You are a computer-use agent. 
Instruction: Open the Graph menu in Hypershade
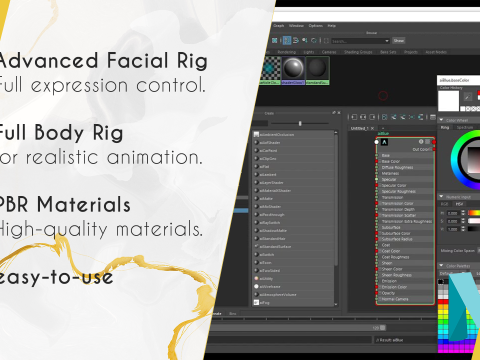tap(279, 26)
